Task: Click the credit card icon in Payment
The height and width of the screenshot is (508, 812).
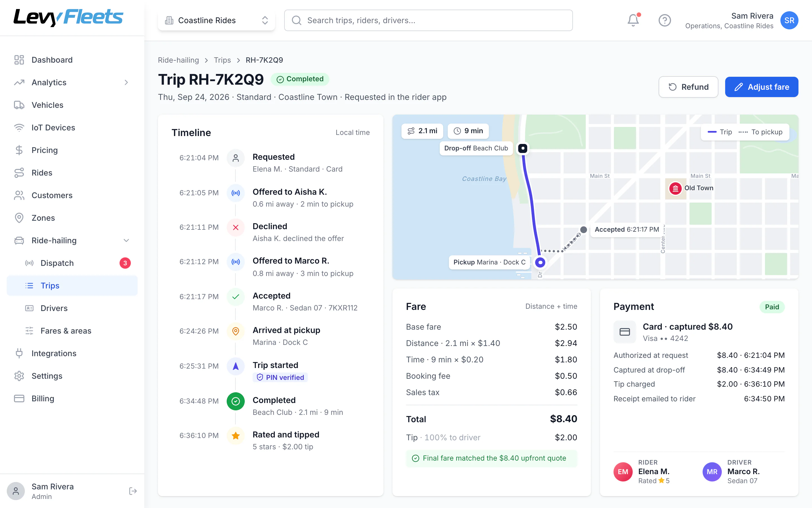Action: point(625,332)
